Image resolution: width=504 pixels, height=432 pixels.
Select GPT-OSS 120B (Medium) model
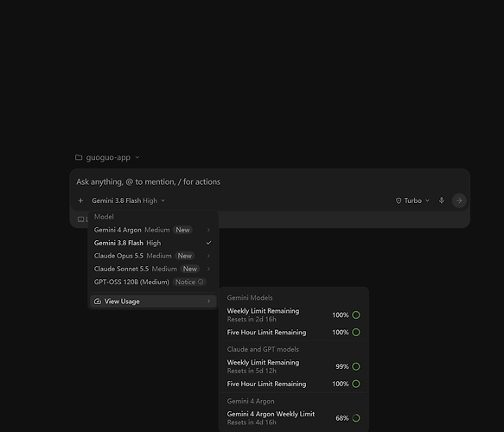click(153, 282)
